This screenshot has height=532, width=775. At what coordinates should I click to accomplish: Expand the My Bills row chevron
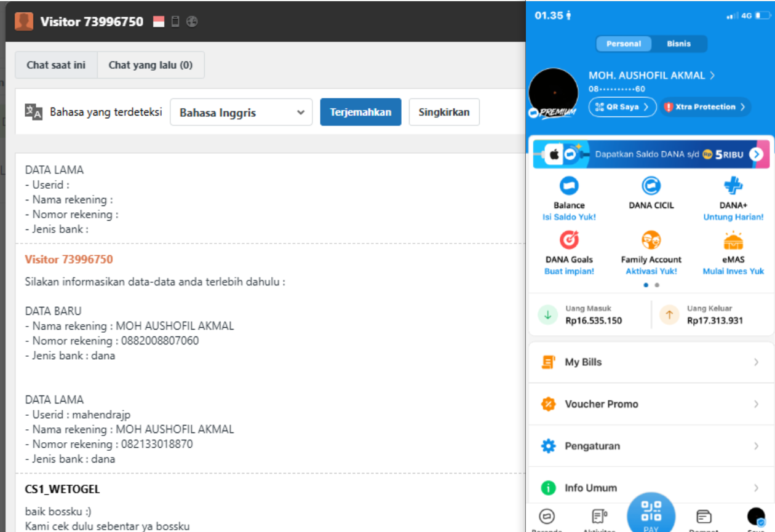click(x=757, y=362)
